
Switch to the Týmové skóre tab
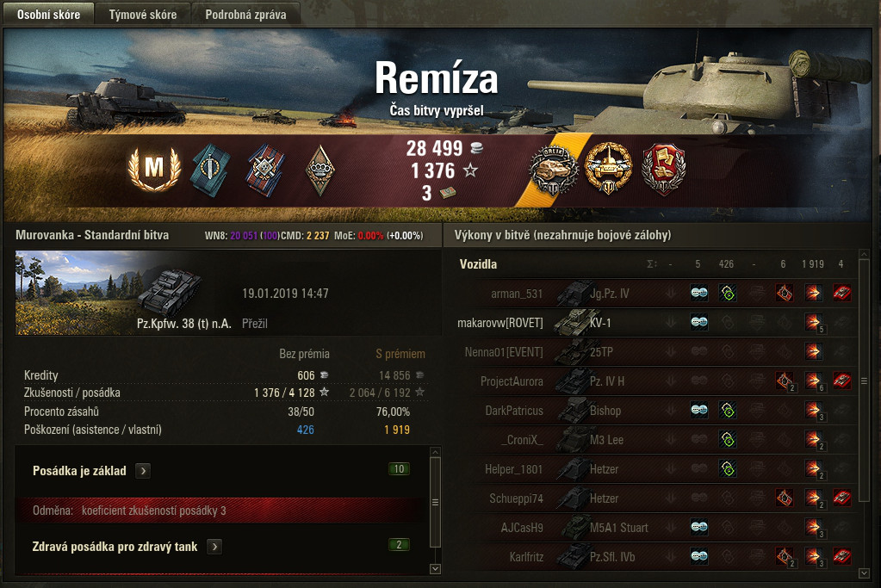[143, 15]
